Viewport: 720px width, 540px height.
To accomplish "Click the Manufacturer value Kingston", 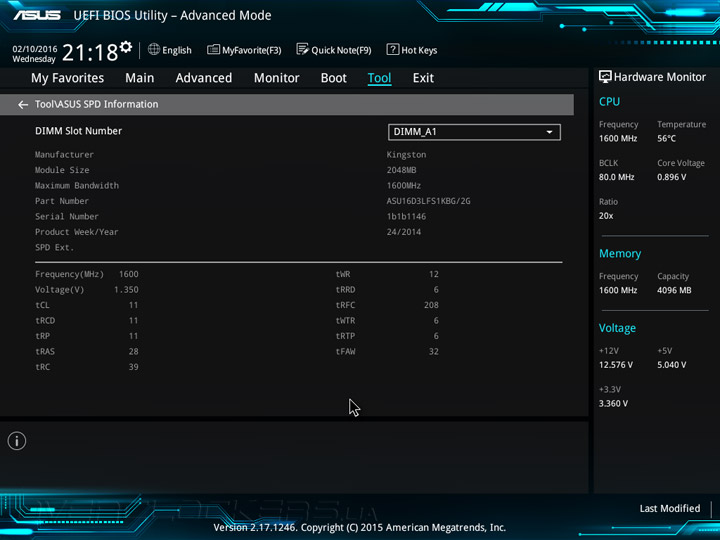I will [406, 155].
